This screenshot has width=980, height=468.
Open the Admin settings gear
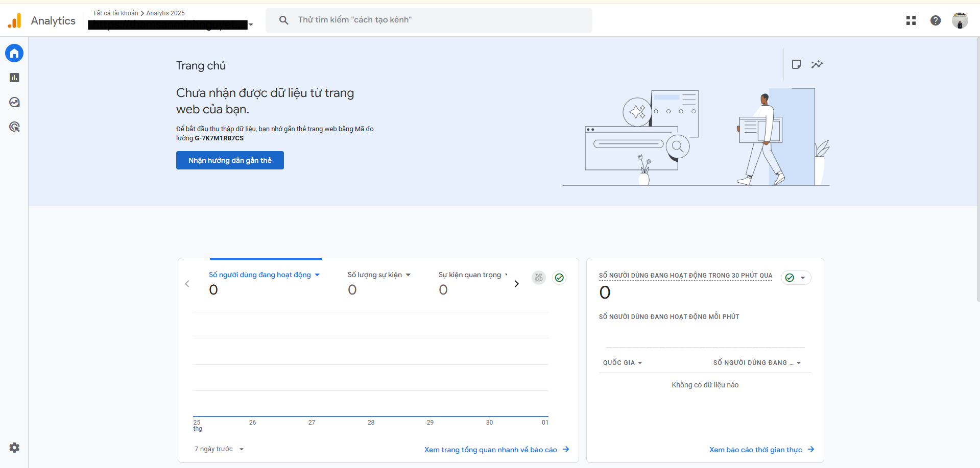click(x=14, y=448)
